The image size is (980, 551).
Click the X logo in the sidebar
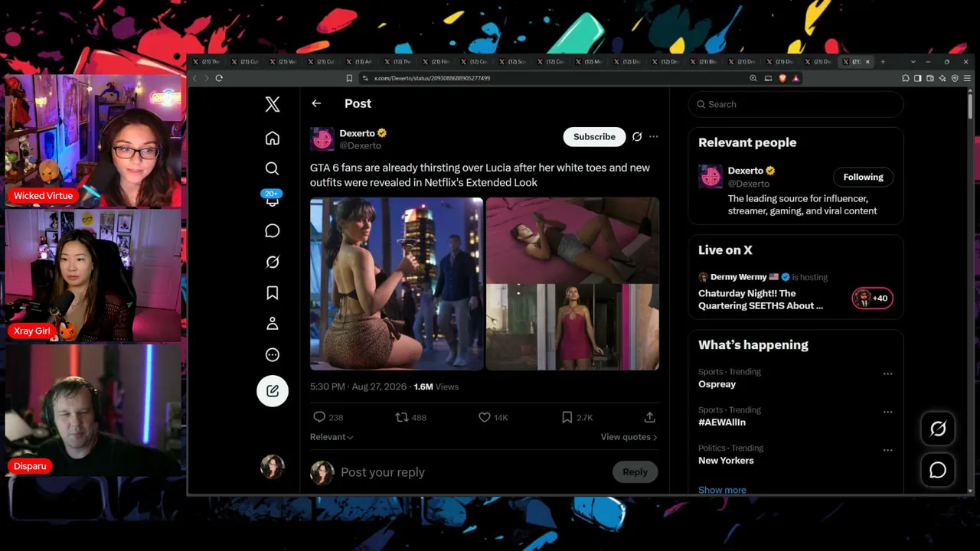[273, 104]
